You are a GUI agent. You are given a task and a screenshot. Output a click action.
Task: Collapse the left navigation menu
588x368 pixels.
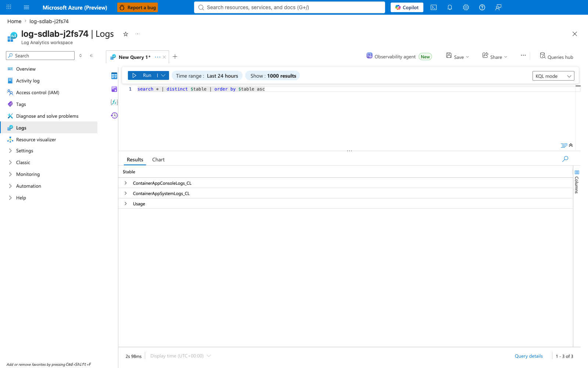pyautogui.click(x=92, y=56)
